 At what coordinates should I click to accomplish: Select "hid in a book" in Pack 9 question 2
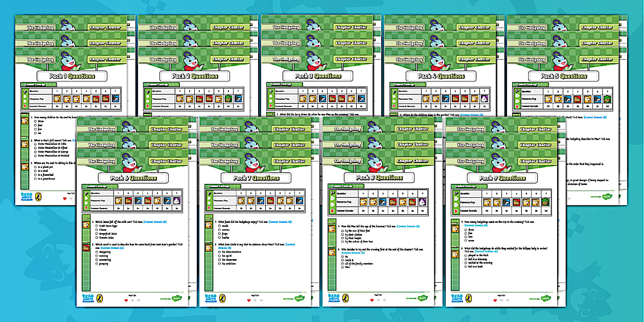point(475,267)
